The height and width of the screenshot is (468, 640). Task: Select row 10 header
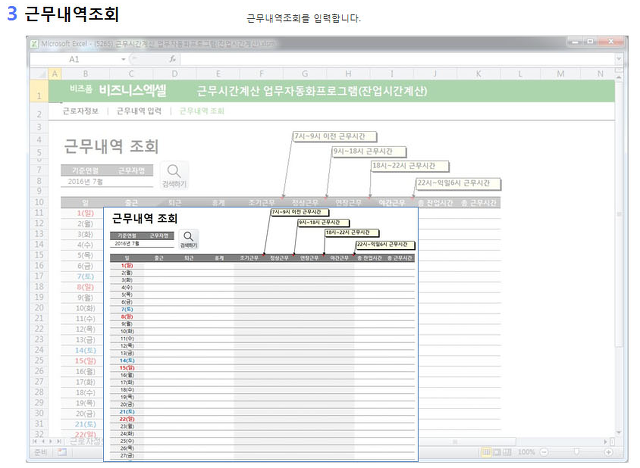click(39, 202)
